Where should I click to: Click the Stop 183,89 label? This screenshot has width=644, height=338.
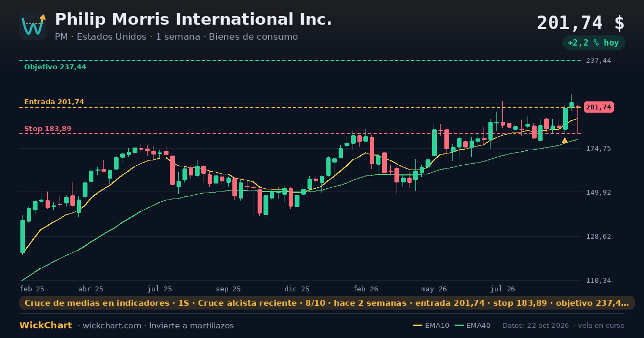[x=48, y=129]
